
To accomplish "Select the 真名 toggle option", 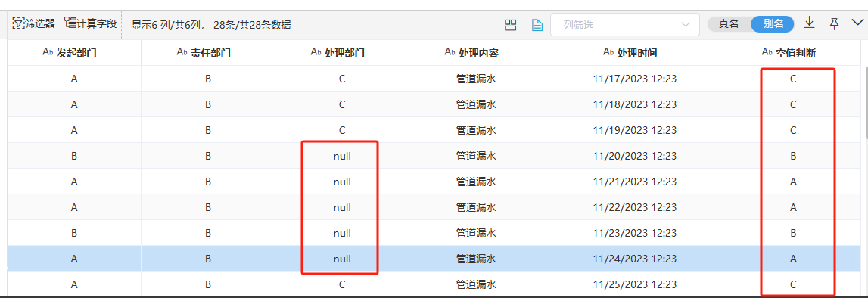I will tap(729, 23).
